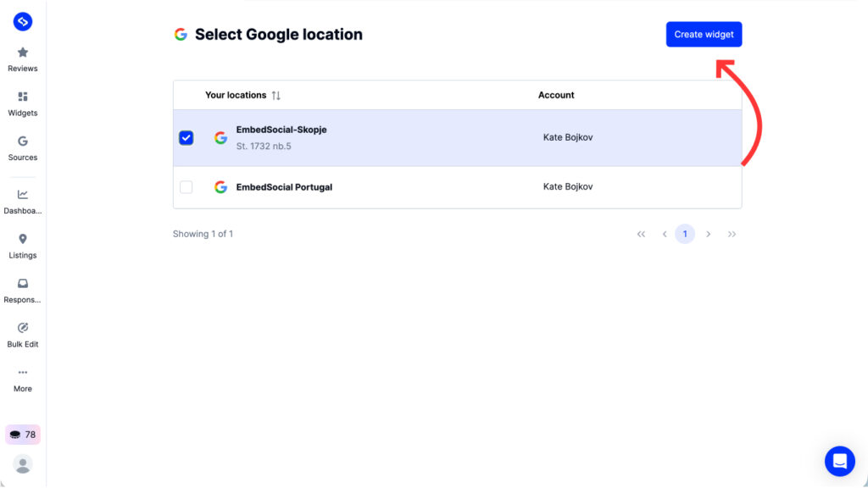Select the EmbedSocial-Skopje location name
The height and width of the screenshot is (488, 868).
(x=281, y=130)
